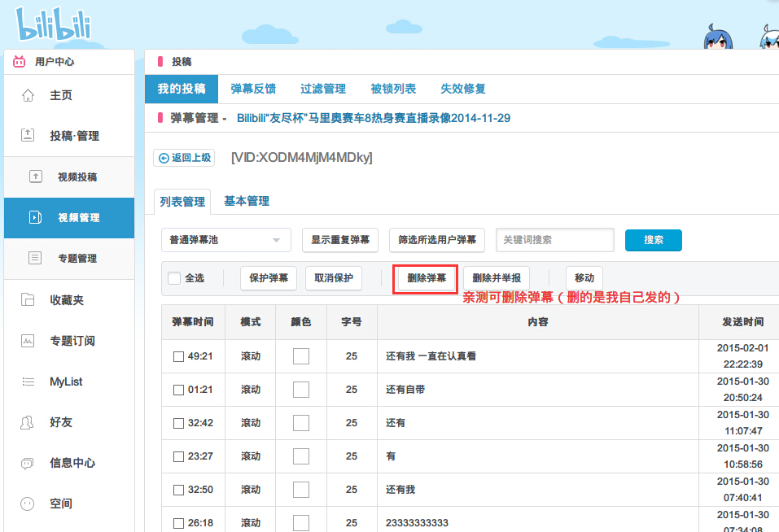Check the row with danmaku time 01:21
Screen dimensions: 779x532
(178, 390)
